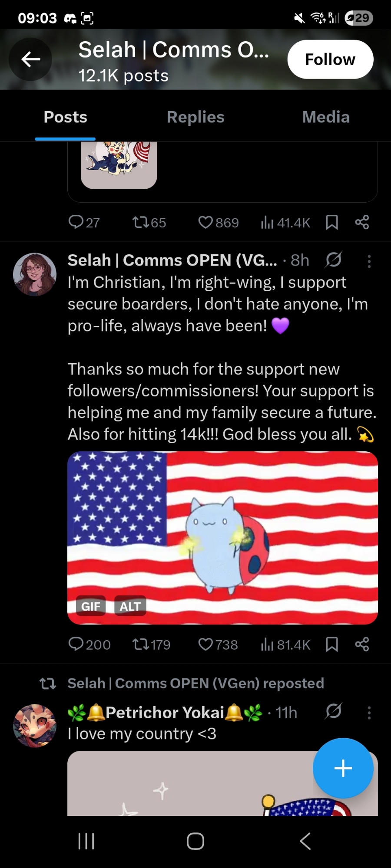Share the post with 81.4K views

(x=362, y=644)
